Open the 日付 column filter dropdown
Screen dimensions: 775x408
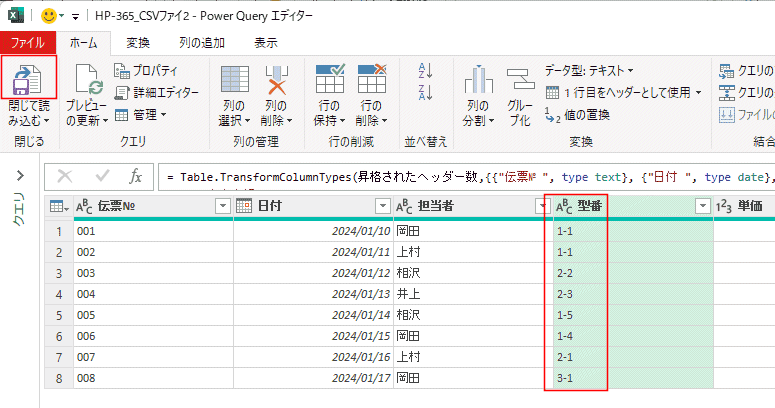[x=382, y=206]
